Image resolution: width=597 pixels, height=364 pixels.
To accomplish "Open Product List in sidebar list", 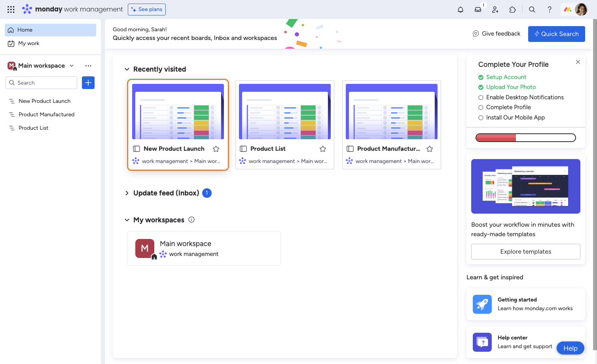I will click(x=50, y=128).
